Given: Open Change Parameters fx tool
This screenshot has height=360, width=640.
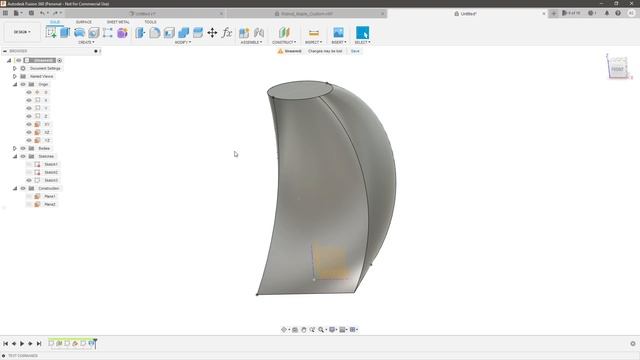Looking at the screenshot, I should (227, 32).
